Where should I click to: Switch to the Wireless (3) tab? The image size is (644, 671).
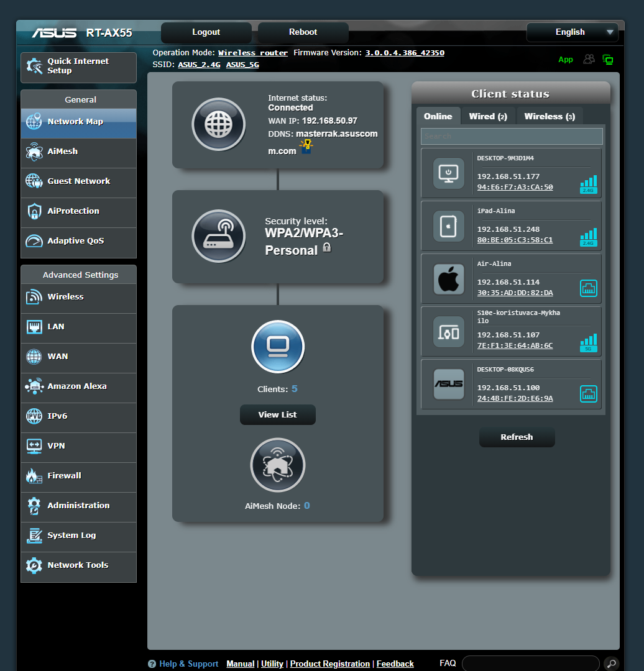click(x=550, y=116)
